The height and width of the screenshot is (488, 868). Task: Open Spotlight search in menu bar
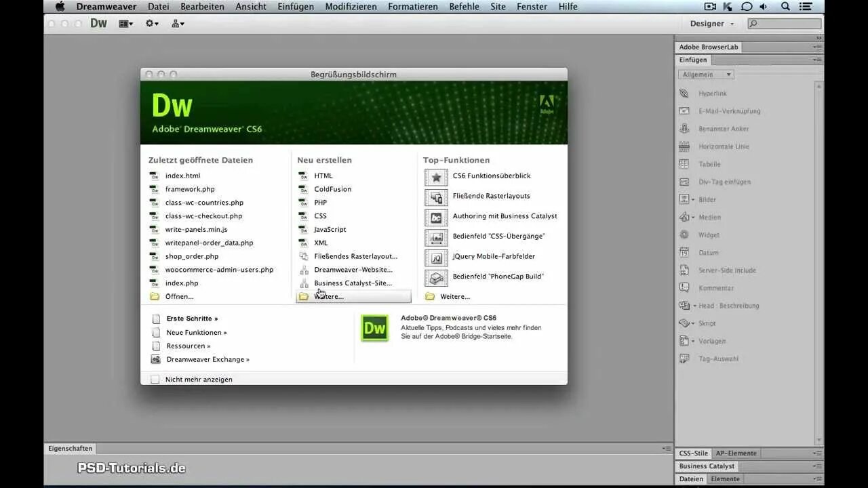785,6
